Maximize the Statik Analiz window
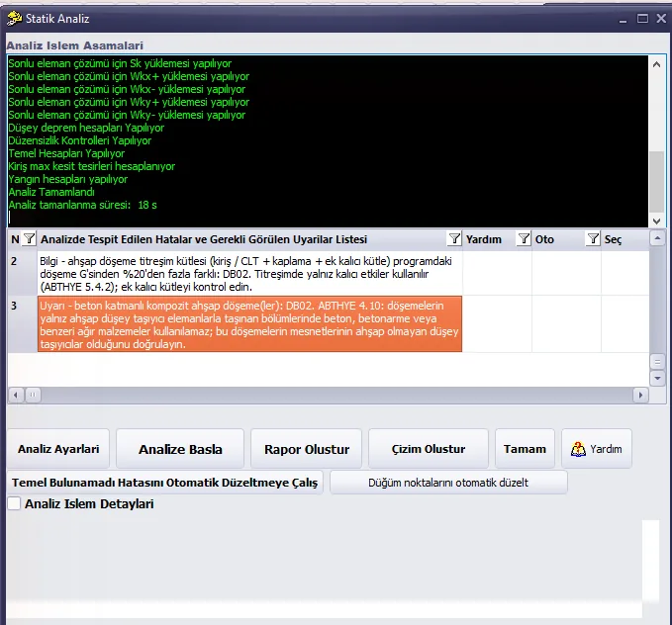 [642, 19]
